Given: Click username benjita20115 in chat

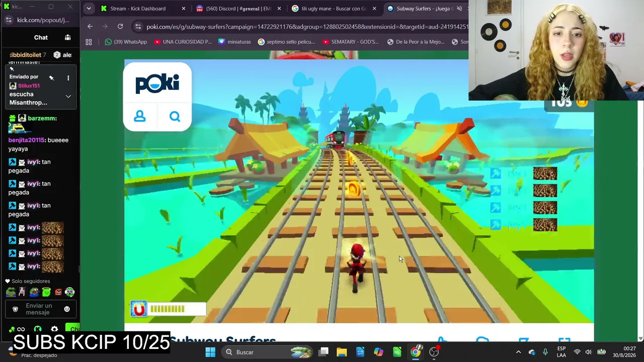Looking at the screenshot, I should click(27, 140).
